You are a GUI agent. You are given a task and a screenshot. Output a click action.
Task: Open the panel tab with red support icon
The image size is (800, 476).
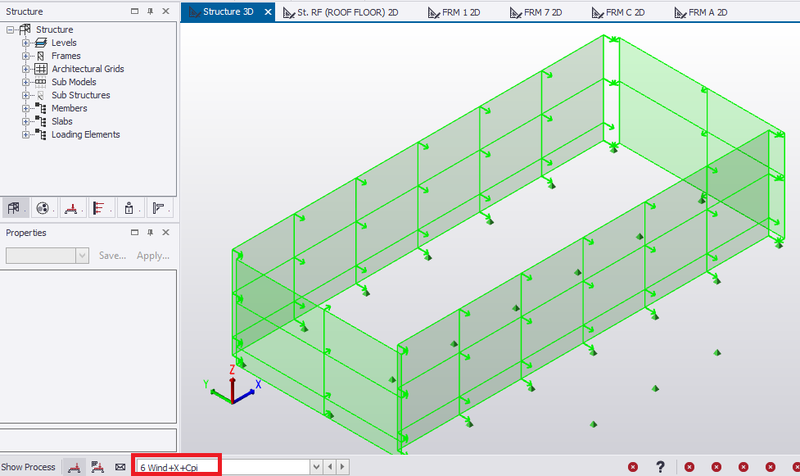[x=71, y=208]
